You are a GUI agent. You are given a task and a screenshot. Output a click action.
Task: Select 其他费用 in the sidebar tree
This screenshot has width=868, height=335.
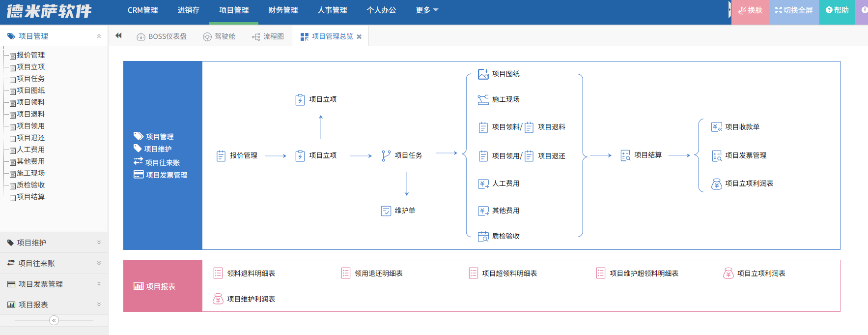[30, 161]
